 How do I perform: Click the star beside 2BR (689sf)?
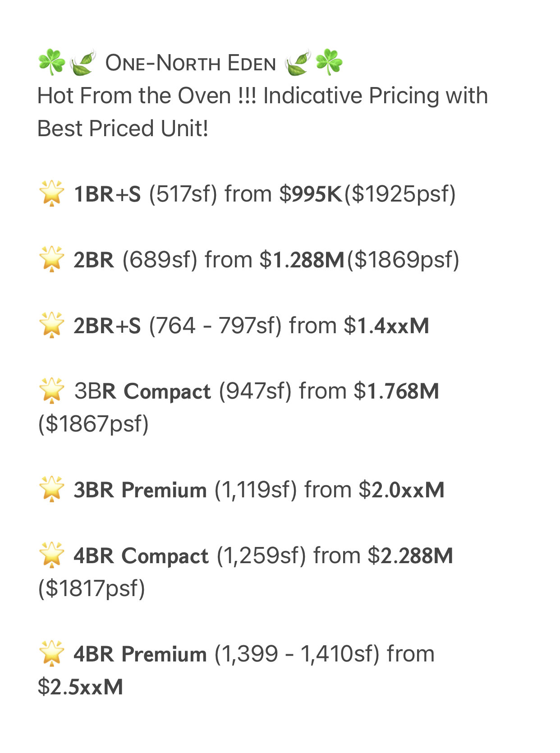[51, 260]
